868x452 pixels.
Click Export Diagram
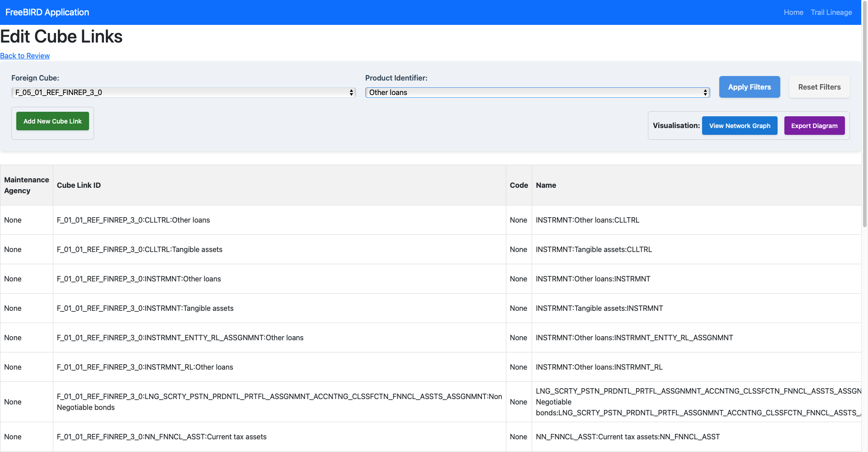[814, 125]
